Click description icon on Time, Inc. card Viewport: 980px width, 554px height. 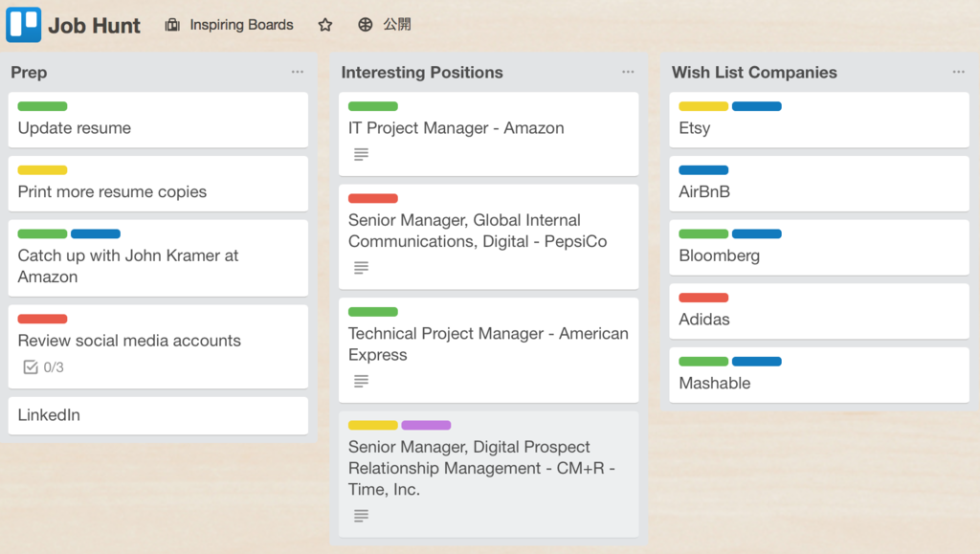click(x=361, y=516)
